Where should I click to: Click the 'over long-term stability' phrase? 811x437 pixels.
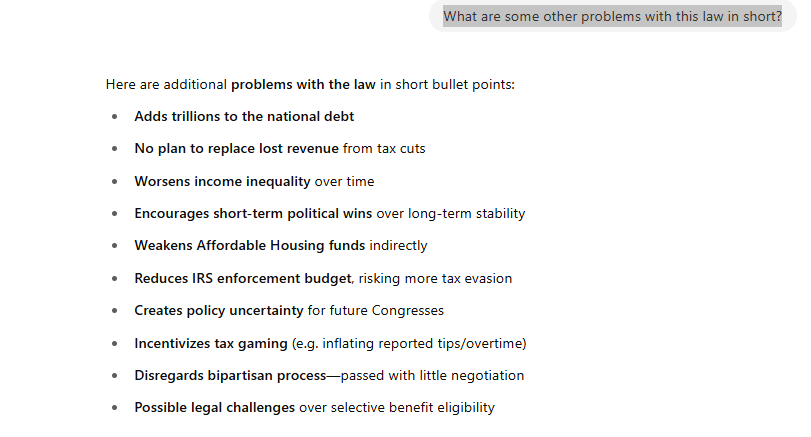pyautogui.click(x=450, y=214)
